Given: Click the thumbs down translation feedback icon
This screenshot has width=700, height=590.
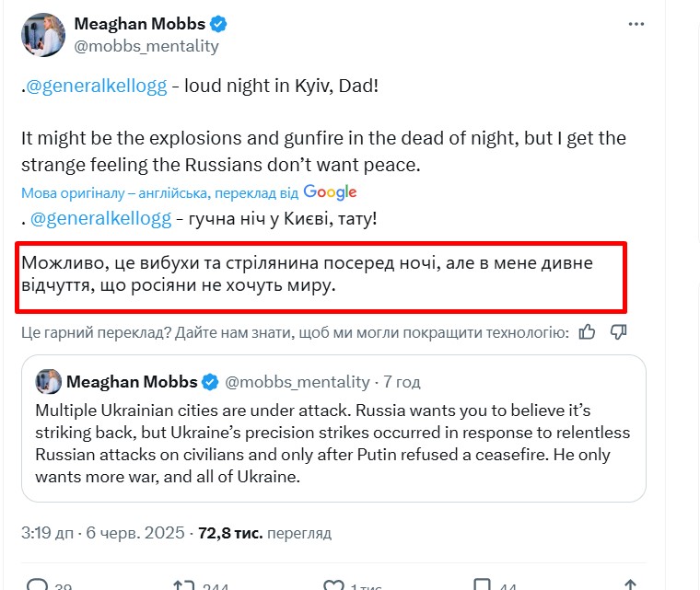Looking at the screenshot, I should point(619,331).
